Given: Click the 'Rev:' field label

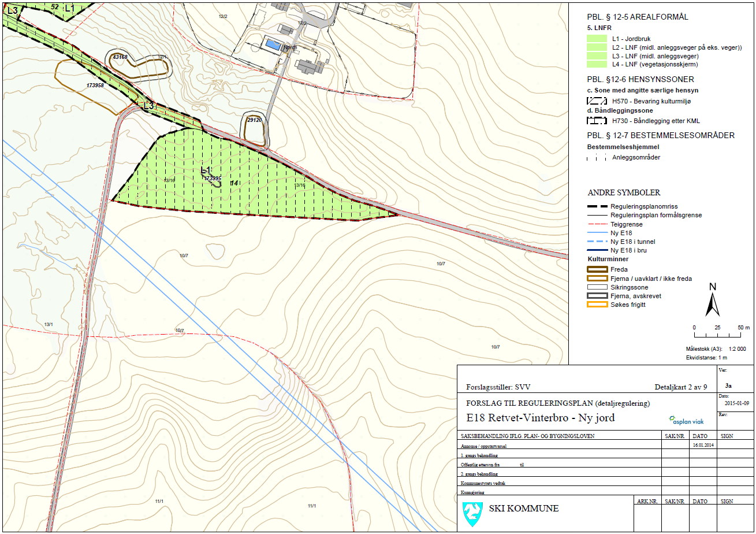Looking at the screenshot, I should 724,414.
